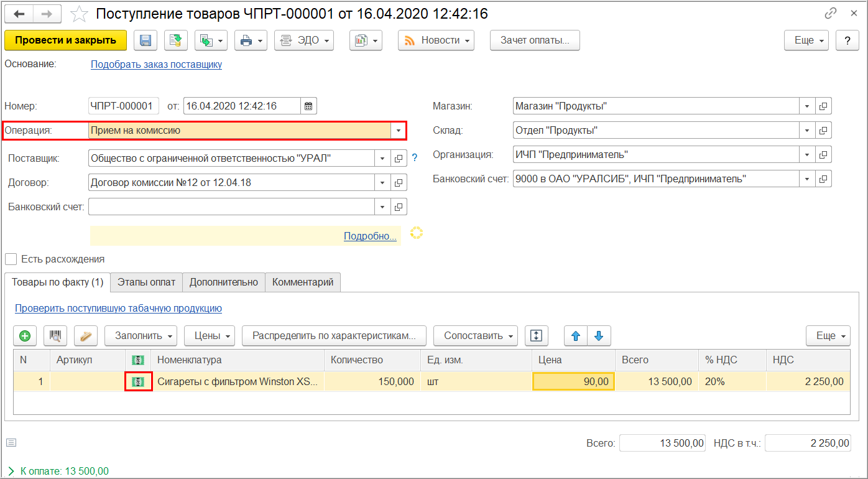This screenshot has width=868, height=479.
Task: Move row down with blue down arrow
Action: 599,336
